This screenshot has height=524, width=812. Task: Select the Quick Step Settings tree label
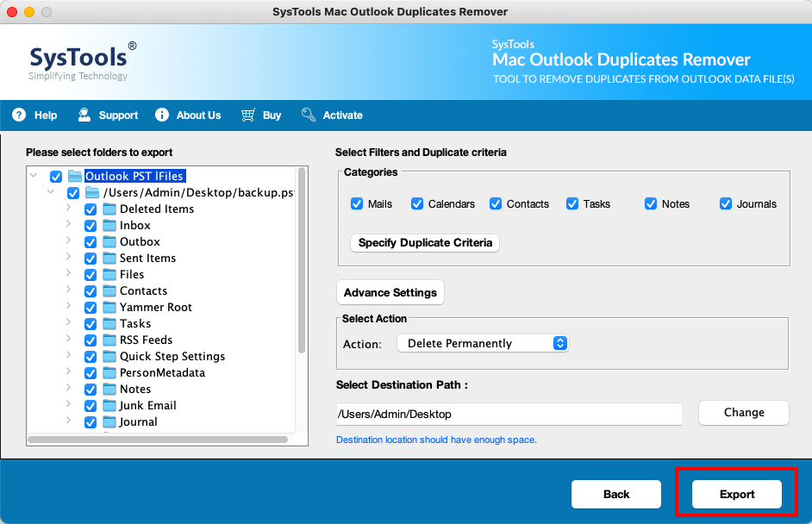[172, 357]
